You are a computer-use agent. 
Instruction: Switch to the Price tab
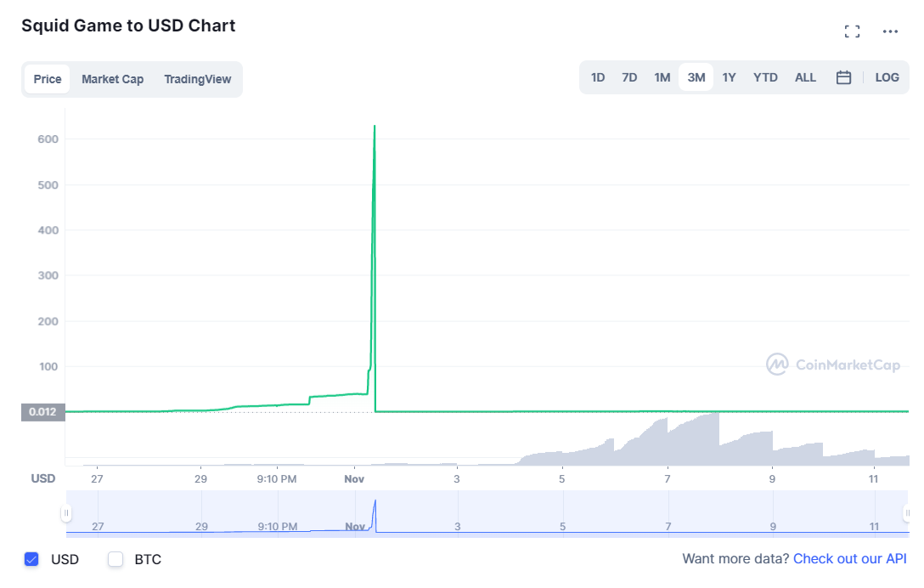tap(48, 79)
